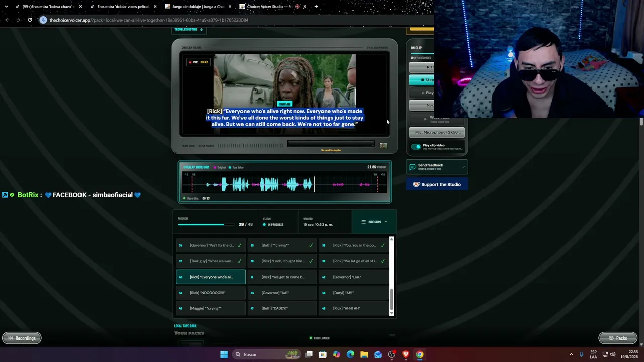Select clip 35 Beth crying
This screenshot has height=362, width=644.
click(282, 245)
